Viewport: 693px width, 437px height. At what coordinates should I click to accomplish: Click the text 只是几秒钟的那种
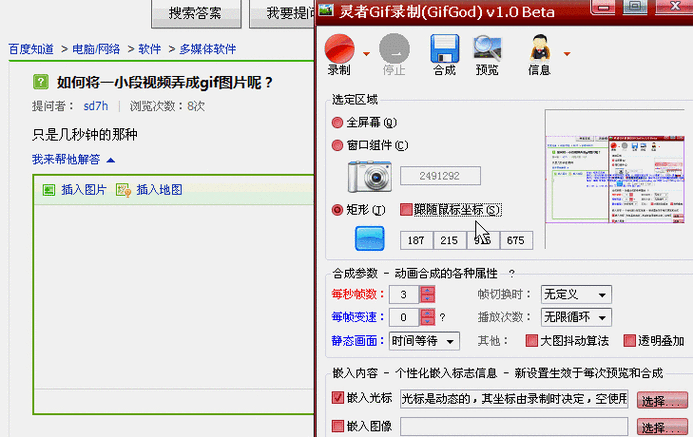tap(85, 134)
